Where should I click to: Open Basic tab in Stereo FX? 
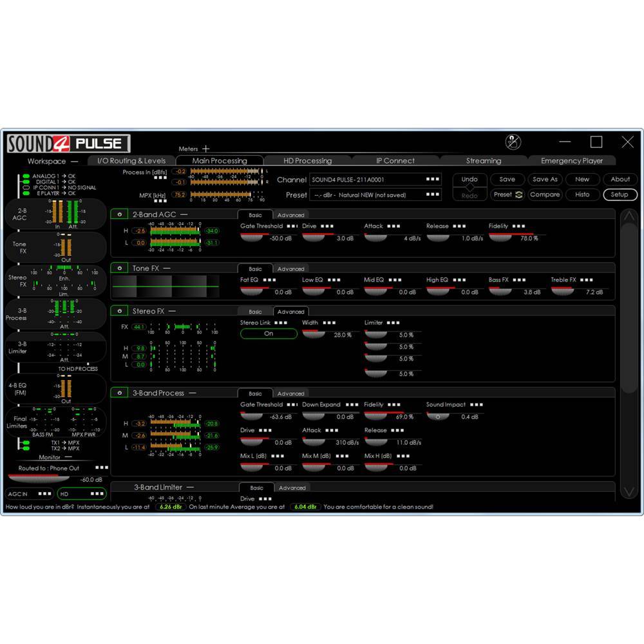click(255, 312)
